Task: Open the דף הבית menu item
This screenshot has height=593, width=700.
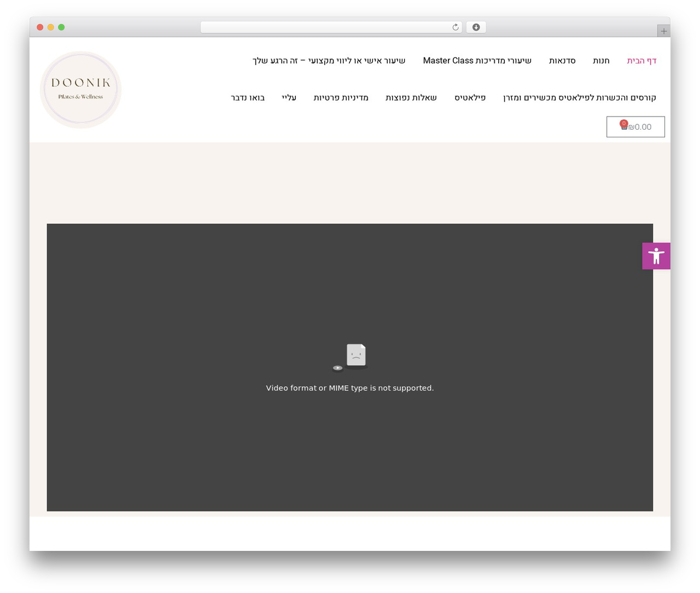Action: tap(641, 61)
